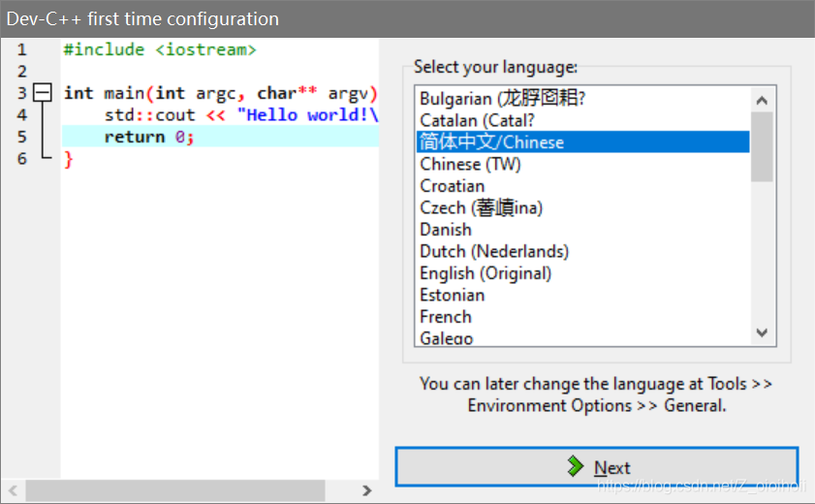The height and width of the screenshot is (504, 815).
Task: Select 简体中文/Chinese language entry
Action: (582, 142)
